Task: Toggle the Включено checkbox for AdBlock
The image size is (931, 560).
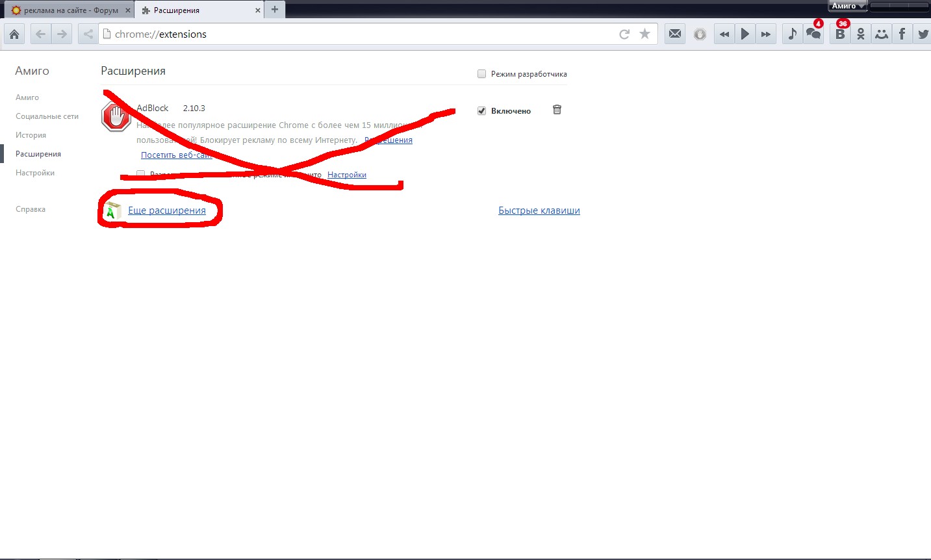Action: [481, 111]
